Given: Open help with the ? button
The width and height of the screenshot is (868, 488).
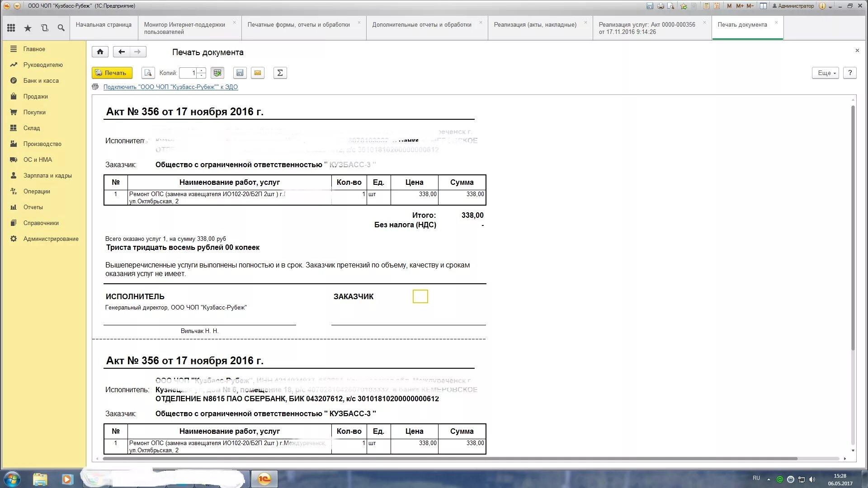Looking at the screenshot, I should pyautogui.click(x=850, y=73).
